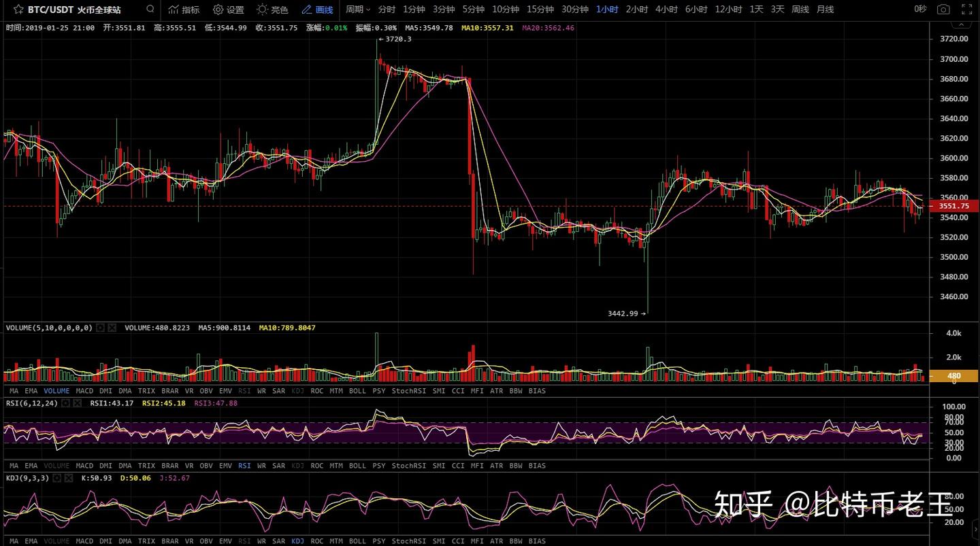The width and height of the screenshot is (980, 546).
Task: Select MACD from the indicator list
Action: (84, 390)
